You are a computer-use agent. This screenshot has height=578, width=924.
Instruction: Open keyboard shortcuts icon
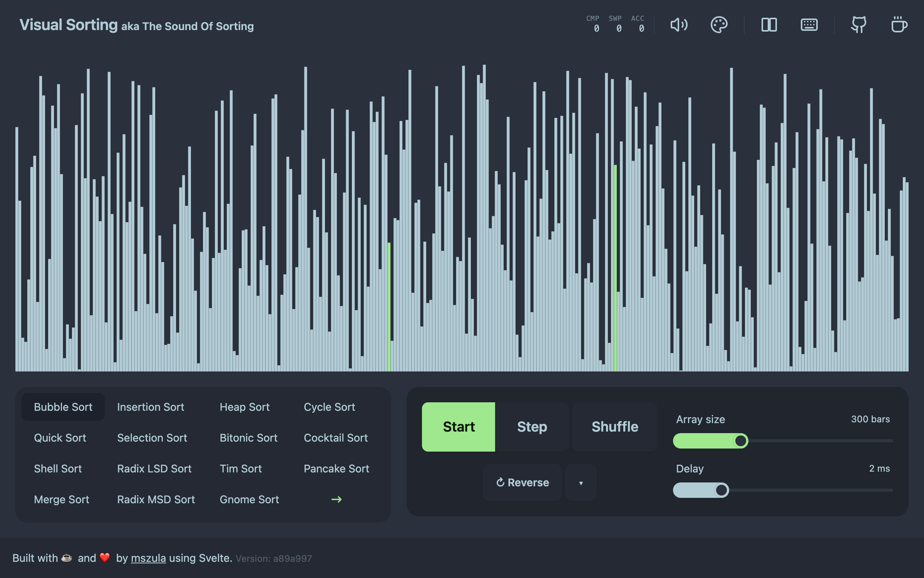coord(809,25)
